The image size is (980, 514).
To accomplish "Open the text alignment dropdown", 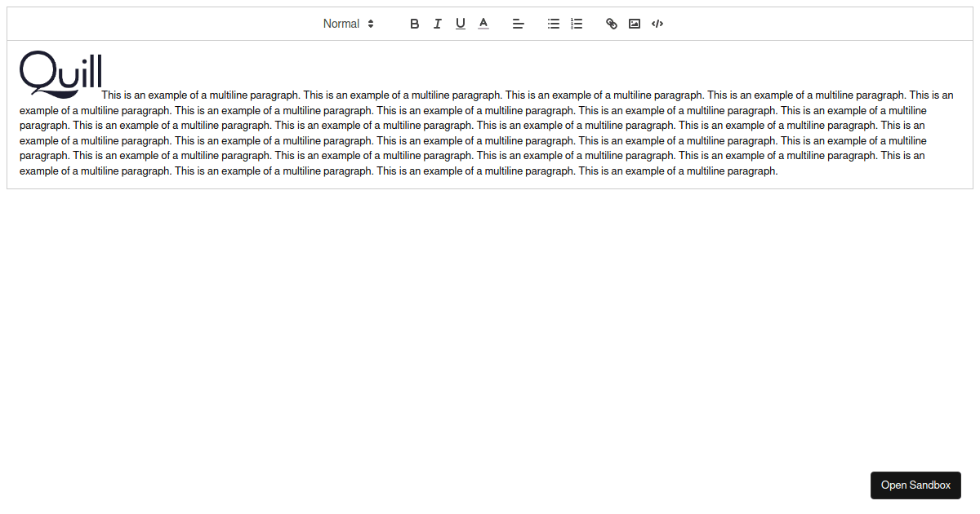I will click(x=518, y=24).
